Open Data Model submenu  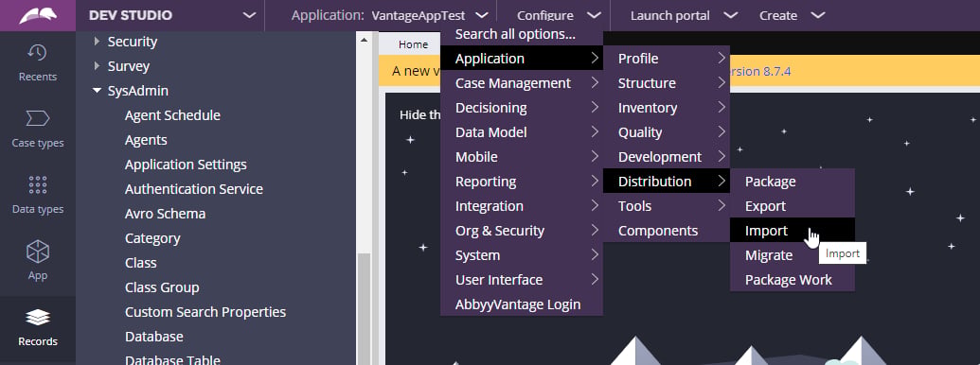point(522,132)
